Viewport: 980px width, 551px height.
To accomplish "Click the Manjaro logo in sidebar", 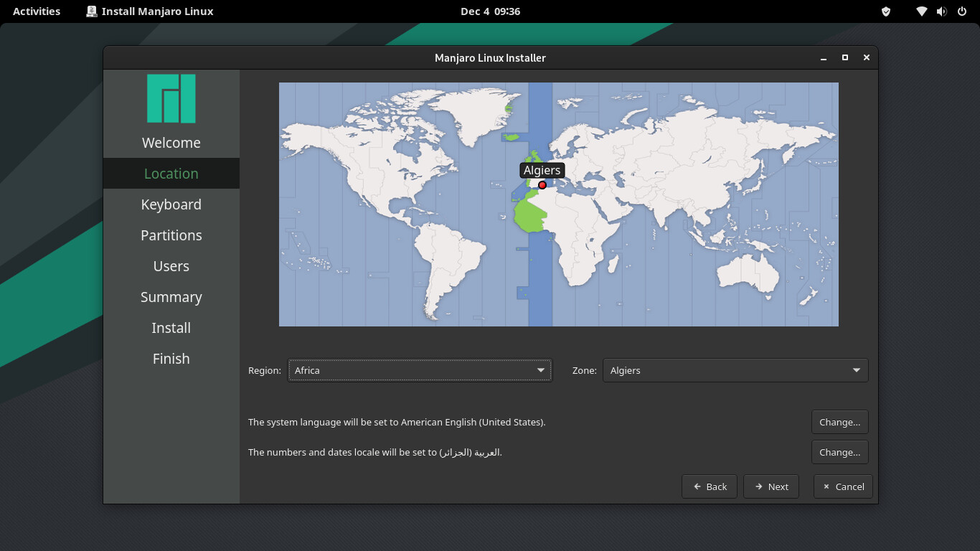I will tap(171, 98).
